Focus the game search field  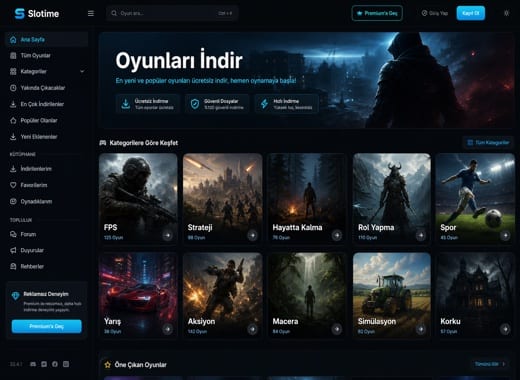[172, 13]
